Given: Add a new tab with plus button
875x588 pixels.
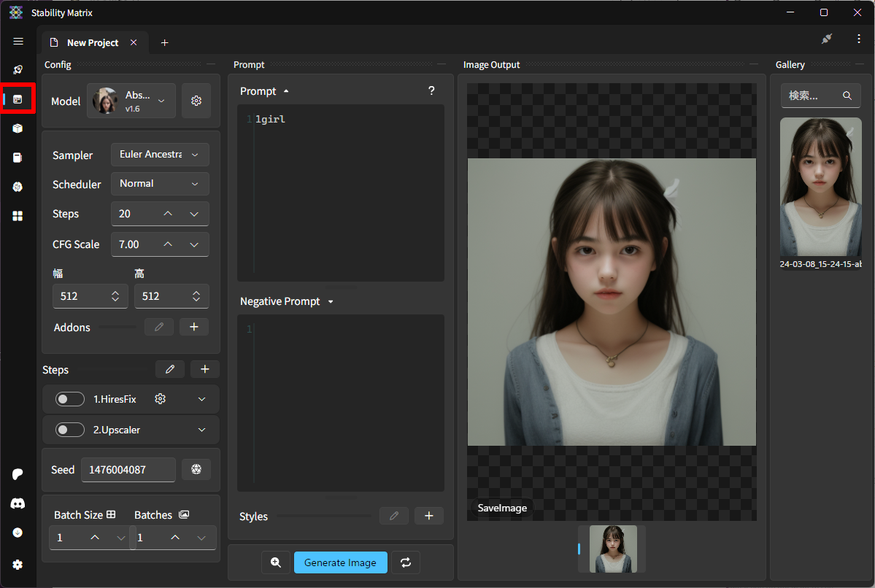Looking at the screenshot, I should tap(164, 43).
